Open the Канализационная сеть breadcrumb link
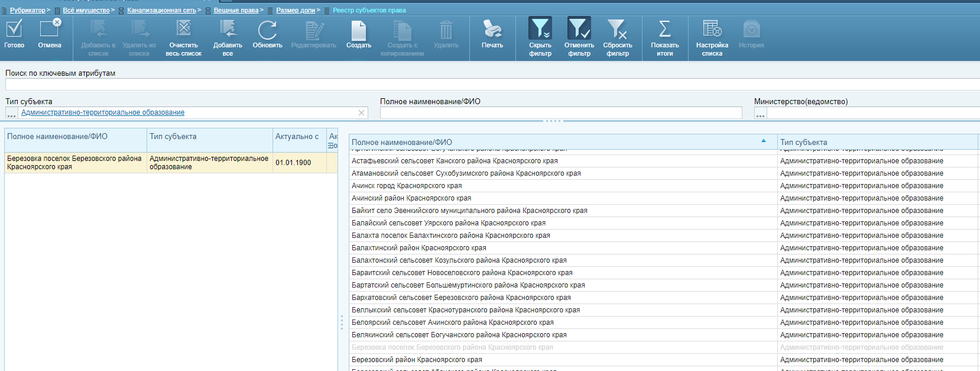Screen dimensions: 980x371 161,10
